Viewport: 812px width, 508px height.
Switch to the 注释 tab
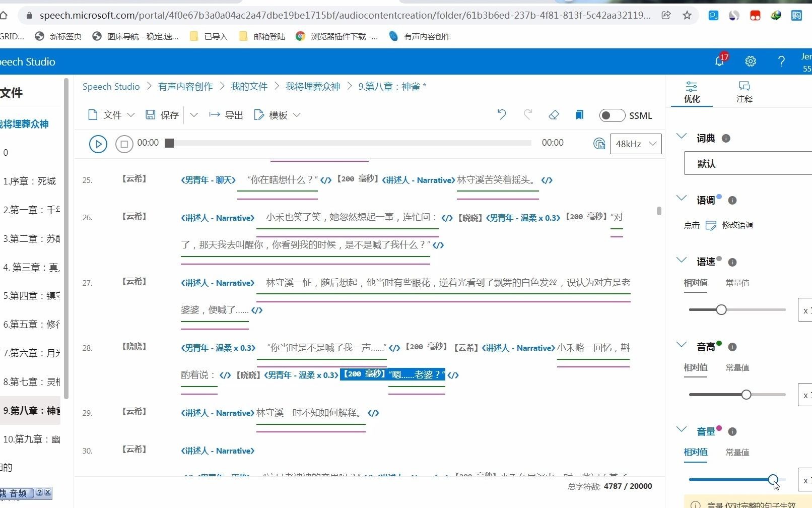744,92
